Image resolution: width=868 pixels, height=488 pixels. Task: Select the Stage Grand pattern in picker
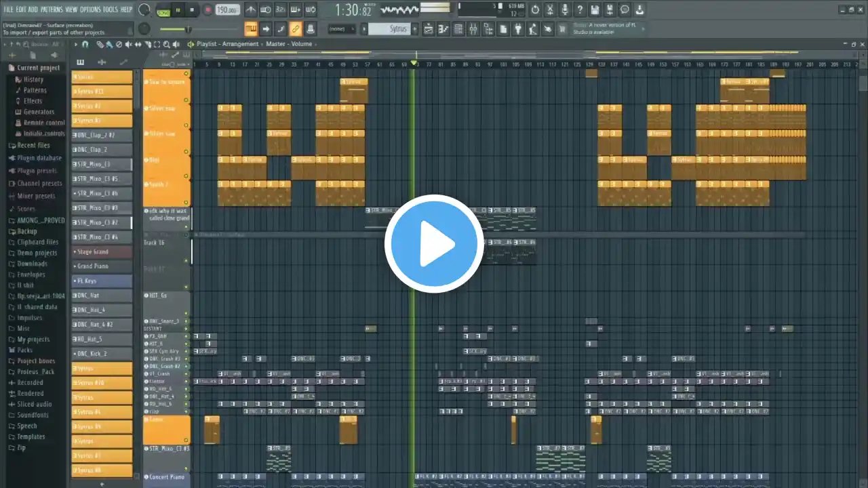pyautogui.click(x=102, y=251)
